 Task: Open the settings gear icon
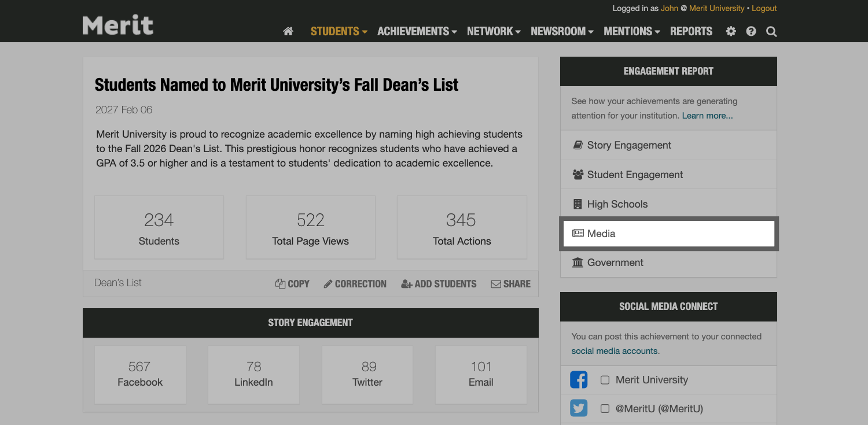(x=730, y=31)
